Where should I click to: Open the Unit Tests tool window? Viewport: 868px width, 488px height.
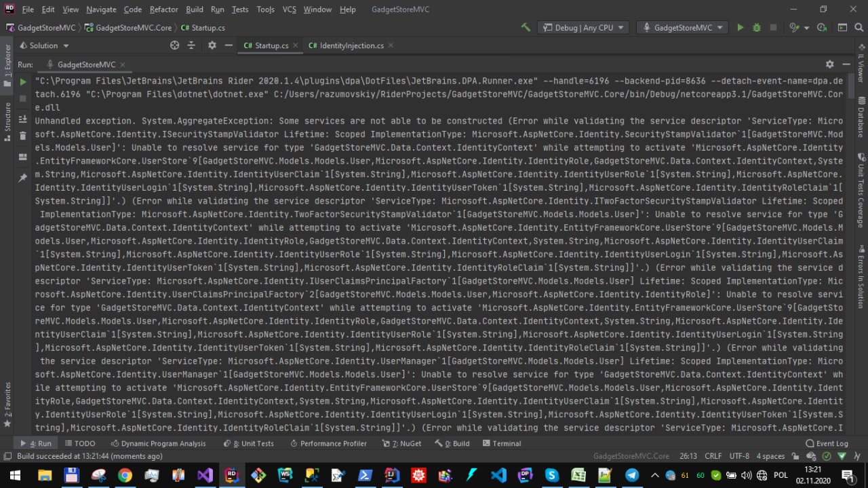pyautogui.click(x=248, y=443)
